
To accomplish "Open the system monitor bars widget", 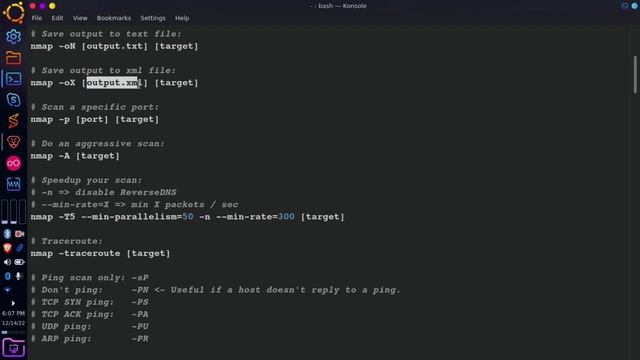I will 13,211.
